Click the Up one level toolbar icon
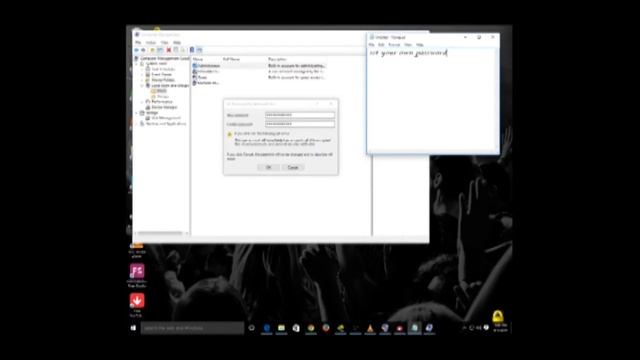640x360 pixels. coord(152,50)
